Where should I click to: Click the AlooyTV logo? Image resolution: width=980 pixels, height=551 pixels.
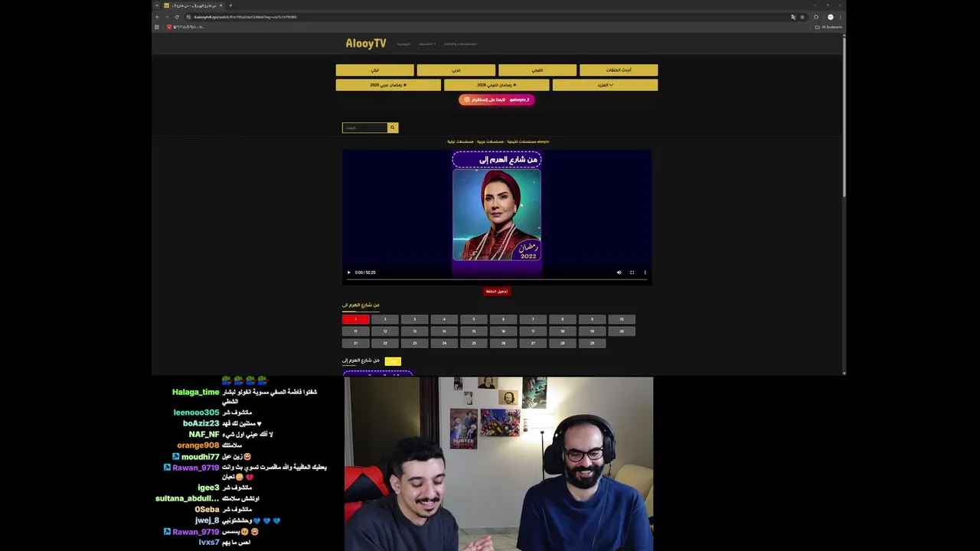pyautogui.click(x=366, y=44)
